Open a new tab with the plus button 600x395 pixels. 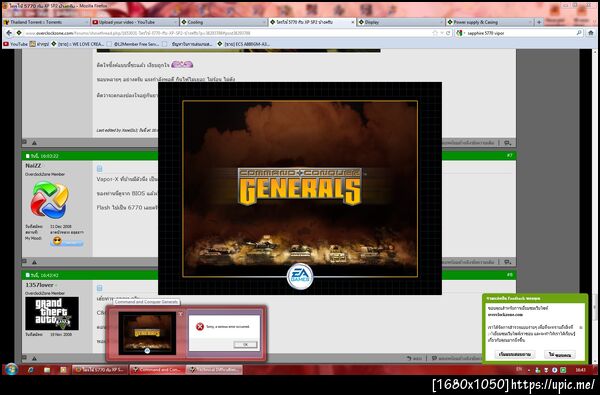[539, 22]
